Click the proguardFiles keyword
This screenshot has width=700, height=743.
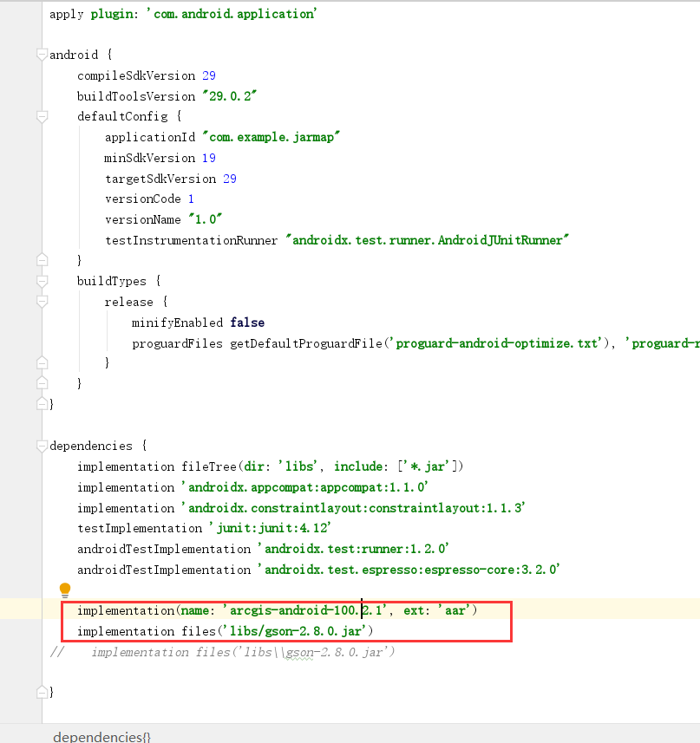[x=177, y=344]
